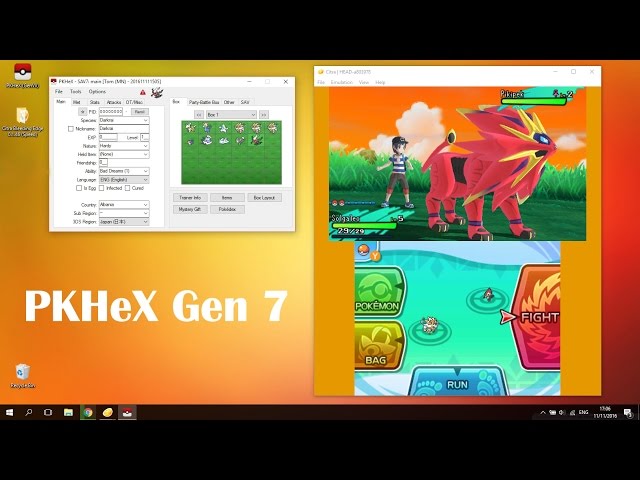Screen dimensions: 640x480
Task: Switch to the OT/Misc tab
Action: (x=134, y=102)
